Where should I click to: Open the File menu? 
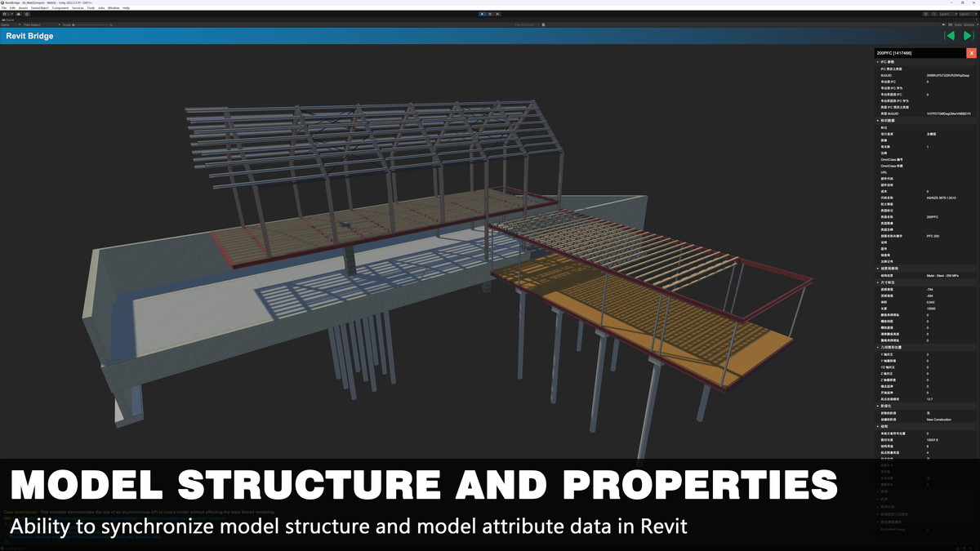click(x=4, y=7)
